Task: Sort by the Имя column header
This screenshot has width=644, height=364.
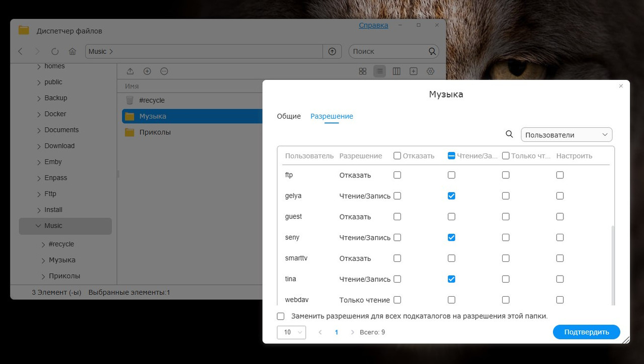Action: coord(132,86)
